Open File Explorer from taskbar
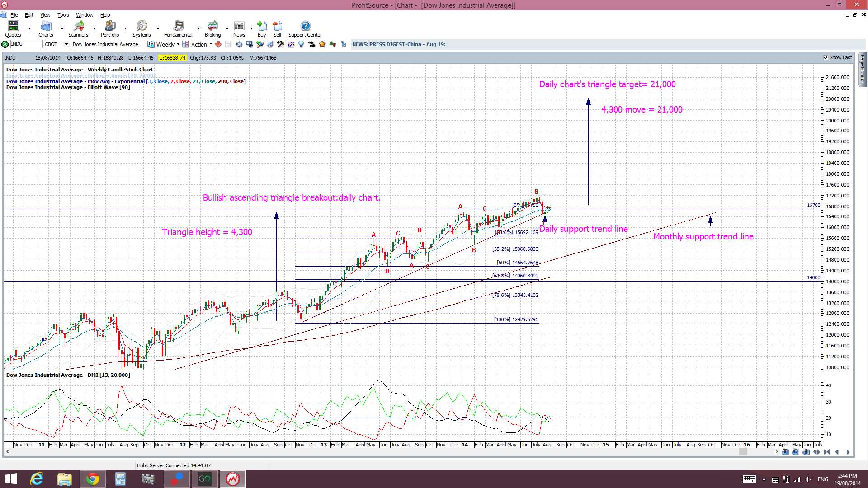Image resolution: width=868 pixels, height=488 pixels. pyautogui.click(x=64, y=479)
